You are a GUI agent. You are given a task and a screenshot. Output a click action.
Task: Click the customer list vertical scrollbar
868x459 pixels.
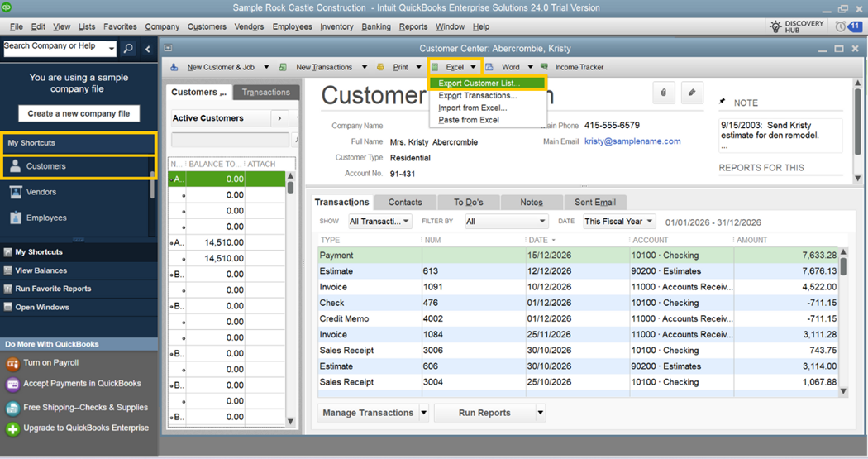point(290,299)
